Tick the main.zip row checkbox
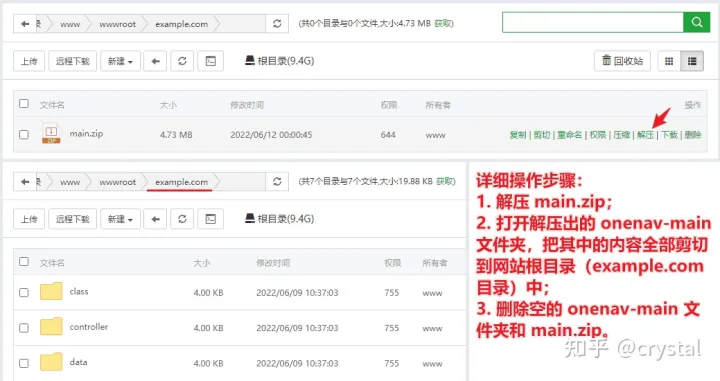This screenshot has height=381, width=720. point(24,134)
